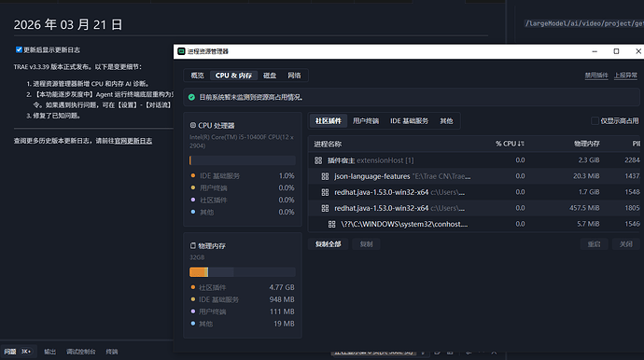
Task: Click the 上报异常 report issue link
Action: click(625, 76)
